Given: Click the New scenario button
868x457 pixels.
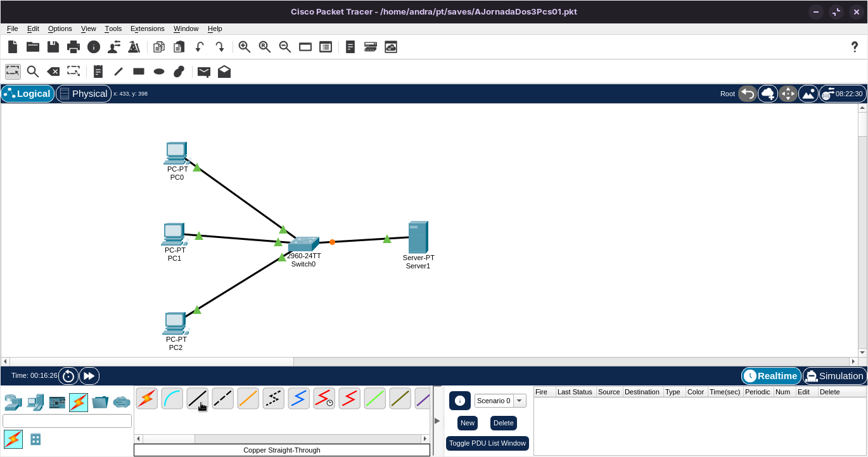Looking at the screenshot, I should point(468,423).
